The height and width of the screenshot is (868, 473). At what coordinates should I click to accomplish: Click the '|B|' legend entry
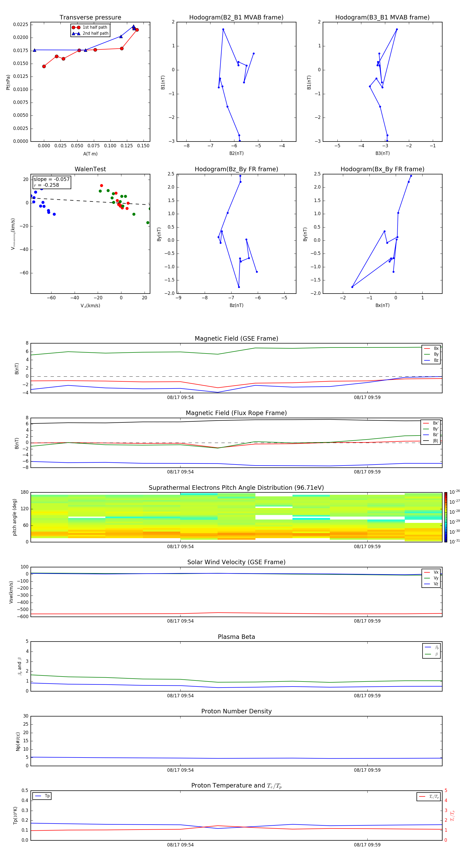[431, 441]
